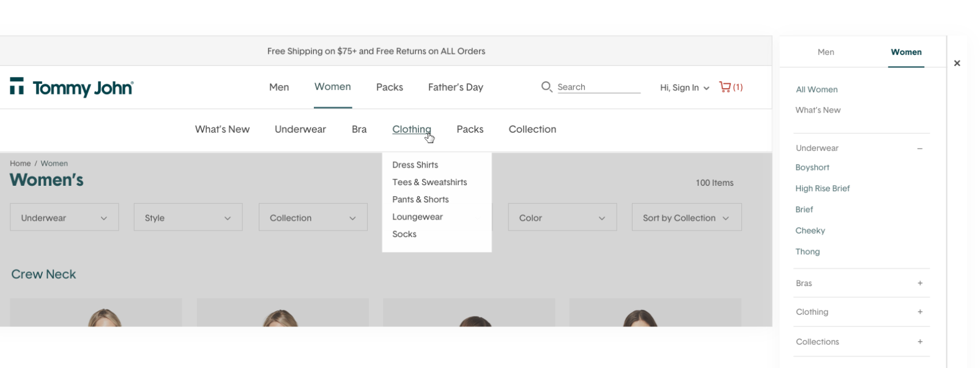980x368 pixels.
Task: Choose Pants & Shorts from Clothing menu
Action: click(420, 199)
